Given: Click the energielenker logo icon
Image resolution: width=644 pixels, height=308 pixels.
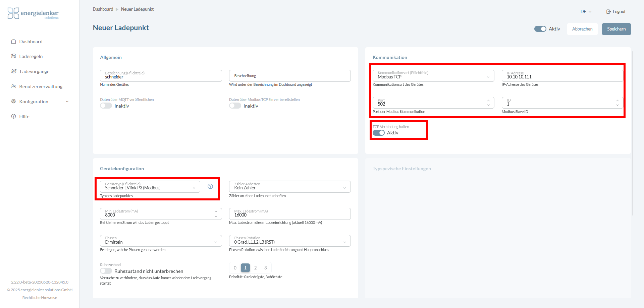Looking at the screenshot, I should [13, 13].
